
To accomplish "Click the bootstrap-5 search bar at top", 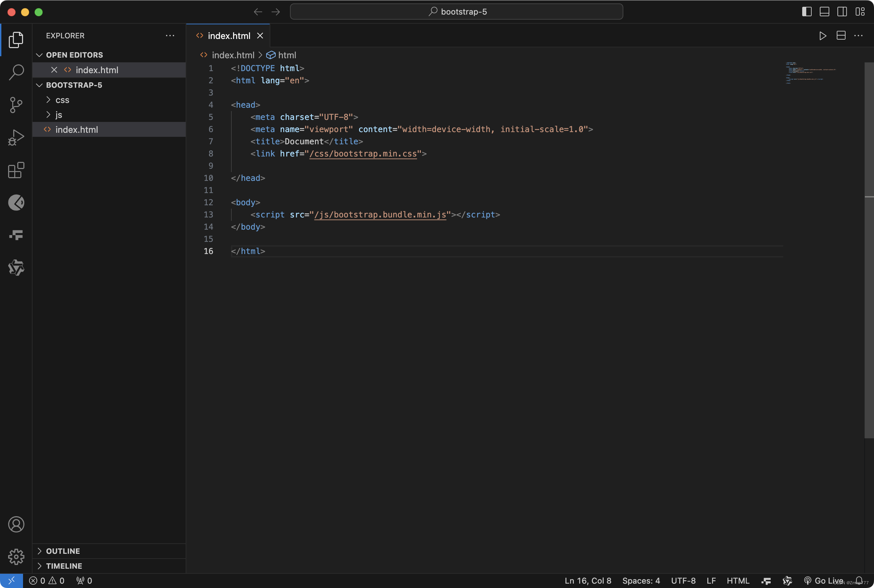I will click(456, 12).
